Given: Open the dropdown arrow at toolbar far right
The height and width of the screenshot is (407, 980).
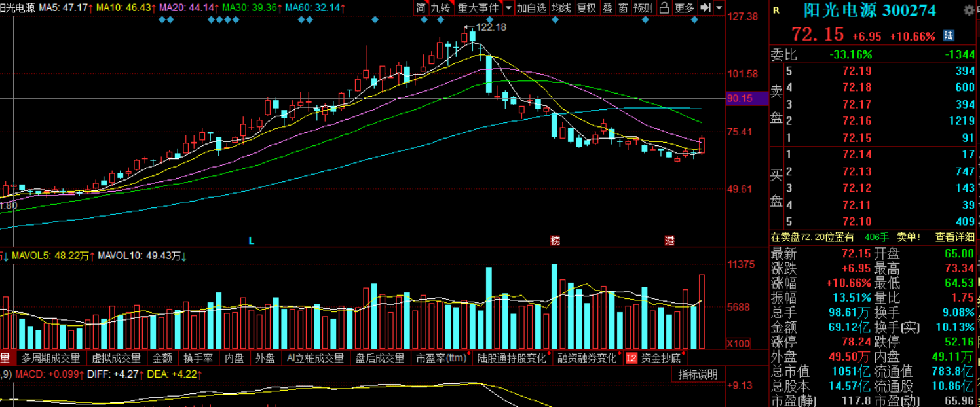Looking at the screenshot, I should pos(719,8).
